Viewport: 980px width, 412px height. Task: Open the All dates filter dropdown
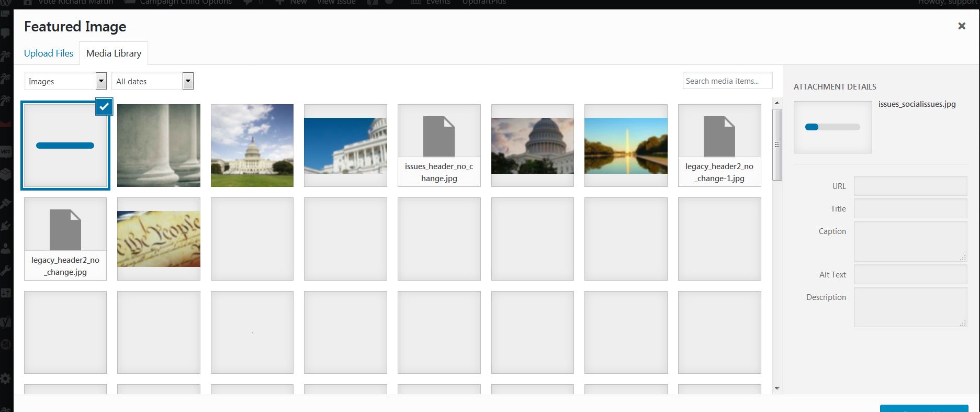tap(153, 81)
